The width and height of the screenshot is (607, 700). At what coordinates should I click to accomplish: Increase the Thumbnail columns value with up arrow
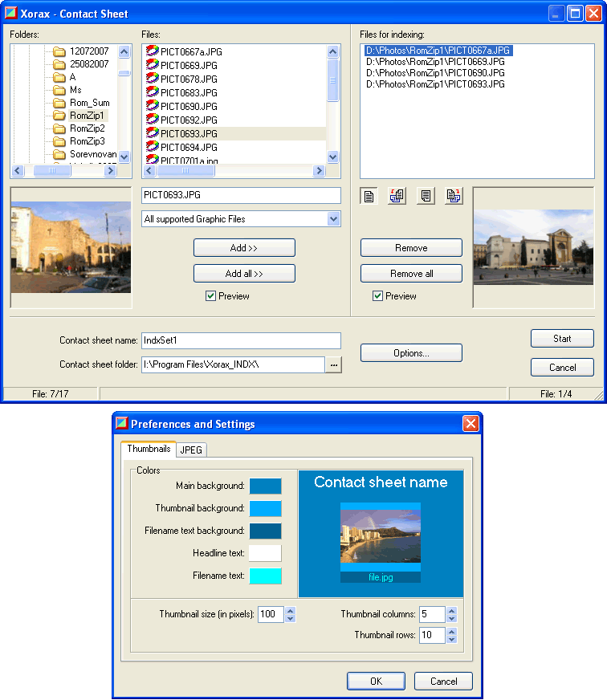pyautogui.click(x=451, y=610)
